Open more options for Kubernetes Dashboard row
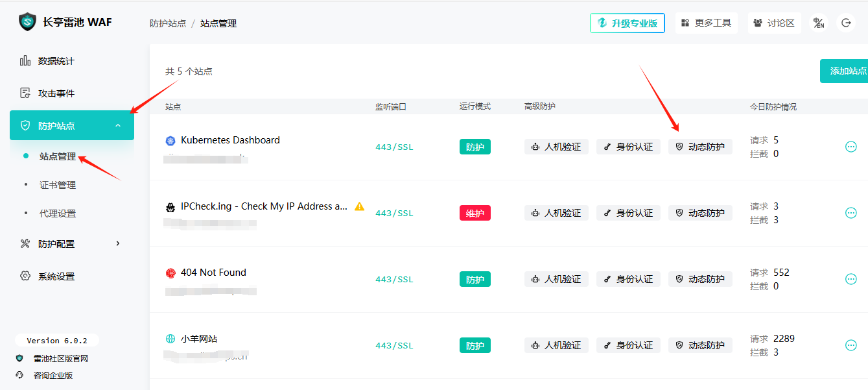Image resolution: width=868 pixels, height=390 pixels. pyautogui.click(x=850, y=147)
